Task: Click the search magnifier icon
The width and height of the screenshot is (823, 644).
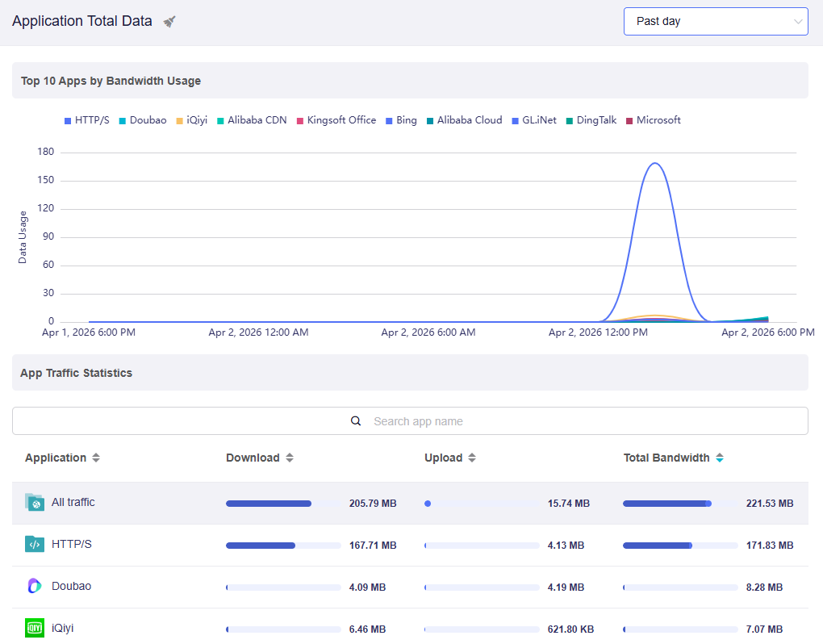Action: [356, 421]
